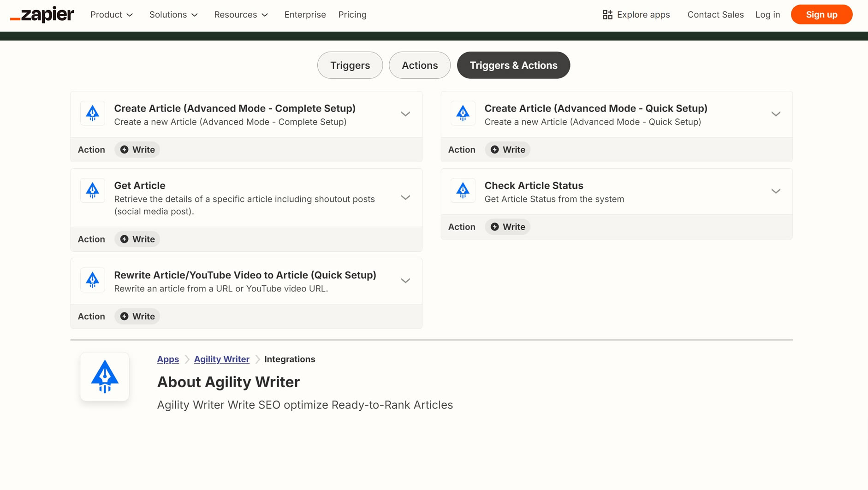Click Agility Writer icon on Rewrite Article card
This screenshot has height=490, width=868.
click(93, 280)
